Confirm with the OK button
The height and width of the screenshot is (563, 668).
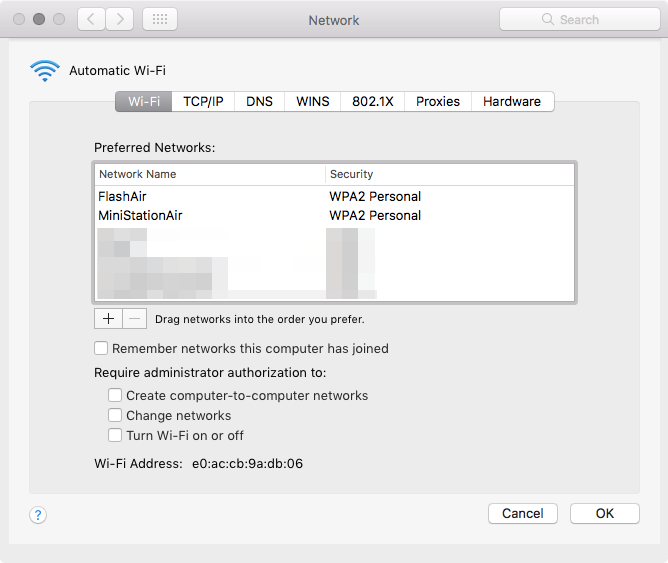coord(604,513)
